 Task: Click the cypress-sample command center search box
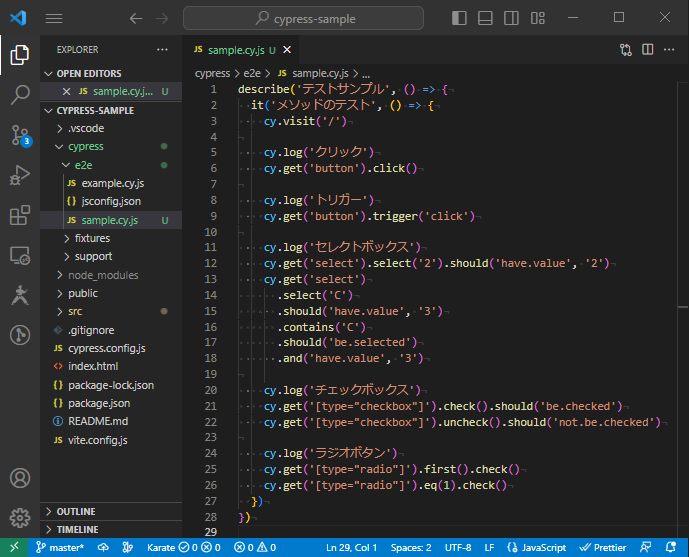[x=303, y=18]
